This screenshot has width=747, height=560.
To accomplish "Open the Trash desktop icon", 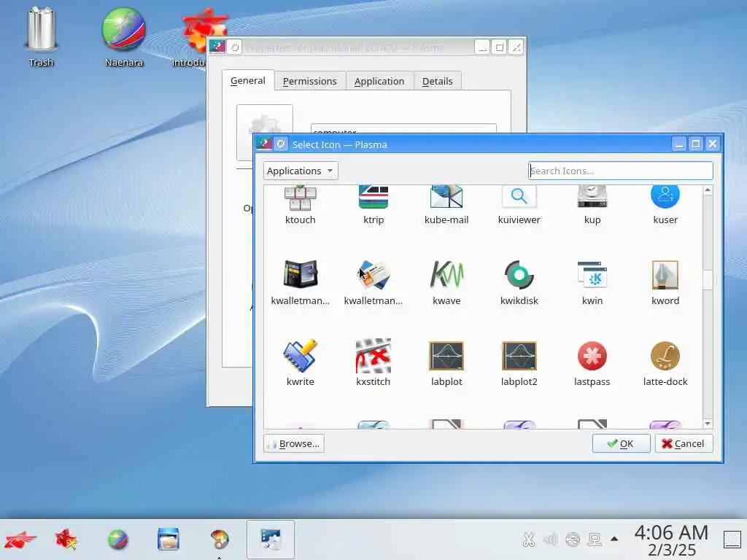I will pos(41,37).
